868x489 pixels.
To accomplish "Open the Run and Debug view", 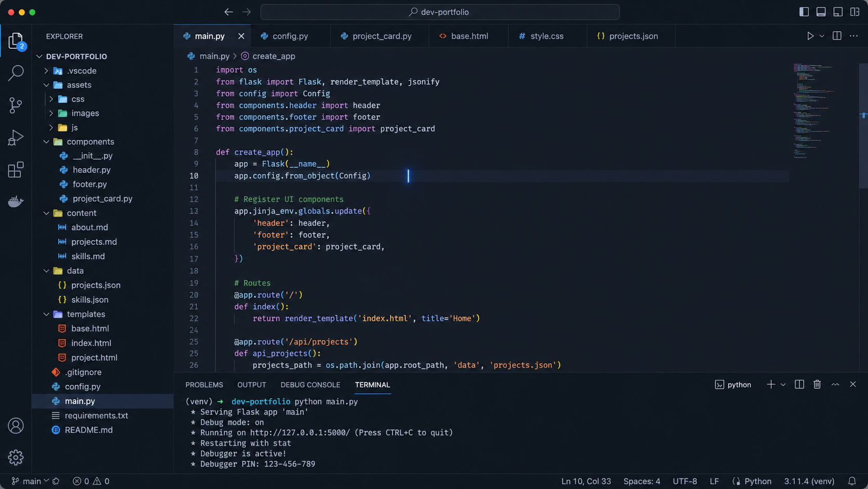I will point(16,138).
